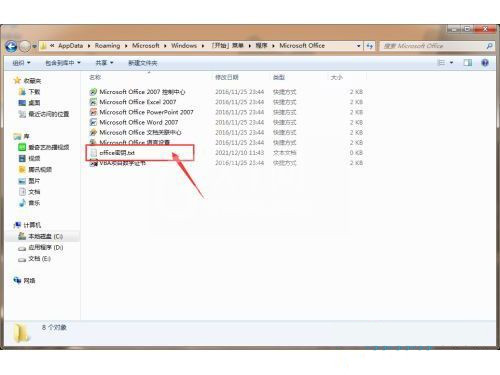Viewport: 500px width, 375px height.
Task: Select the Microsoft Office 2007 控制中心 shortcut icon
Action: (x=93, y=92)
